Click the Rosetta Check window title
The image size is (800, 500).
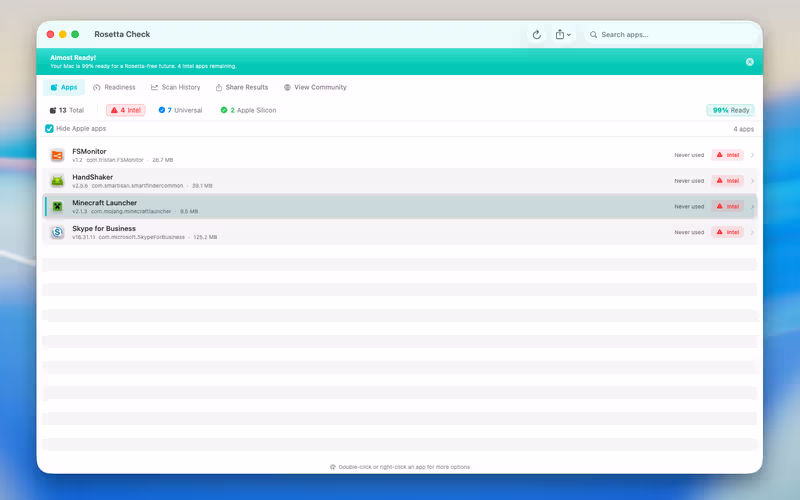tap(122, 34)
